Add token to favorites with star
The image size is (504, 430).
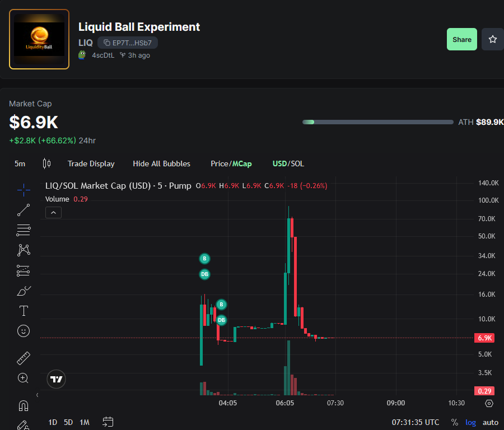click(x=492, y=39)
